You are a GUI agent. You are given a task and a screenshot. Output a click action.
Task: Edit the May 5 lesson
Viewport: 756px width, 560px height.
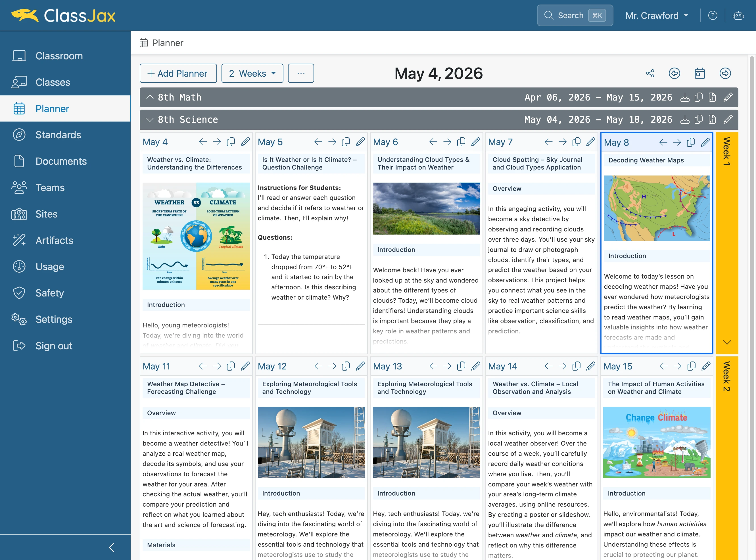[360, 142]
